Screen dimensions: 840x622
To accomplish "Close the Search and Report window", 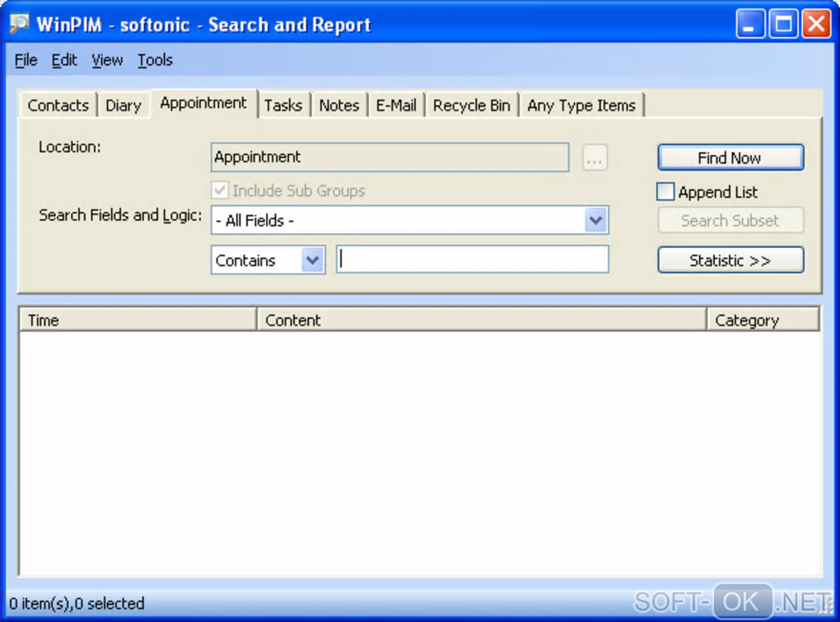I will [x=816, y=24].
